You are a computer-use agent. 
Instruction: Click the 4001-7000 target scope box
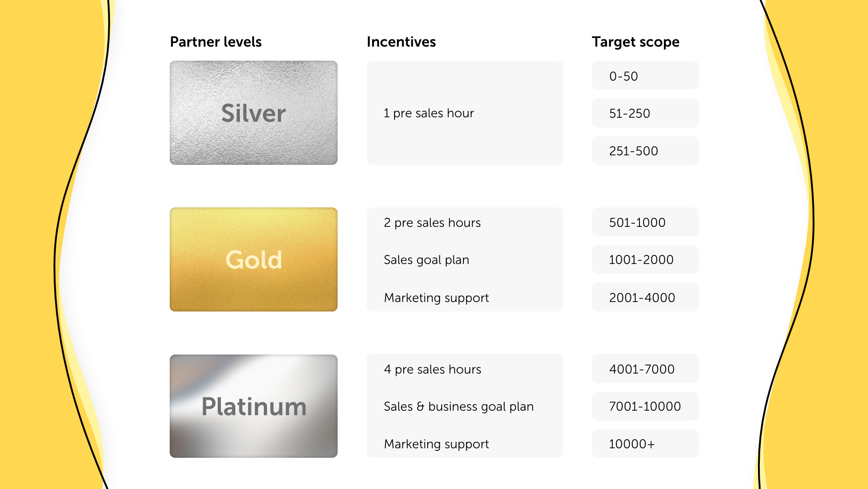(645, 369)
